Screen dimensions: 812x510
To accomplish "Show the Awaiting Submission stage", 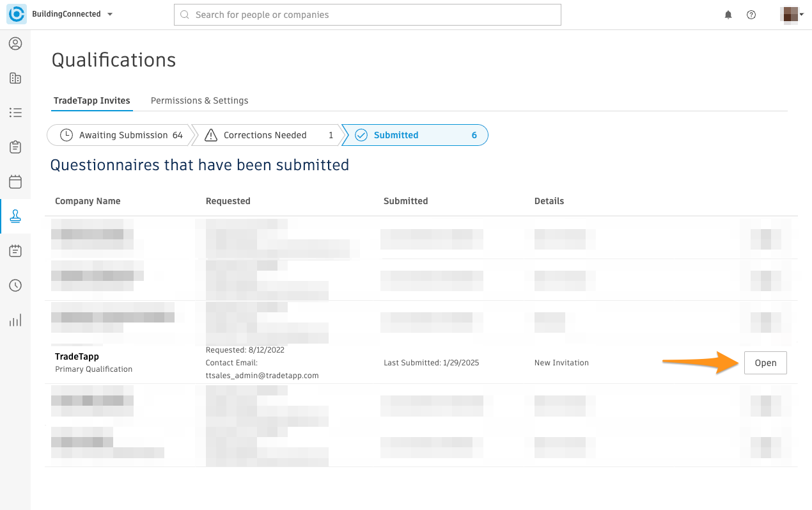I will (x=119, y=135).
